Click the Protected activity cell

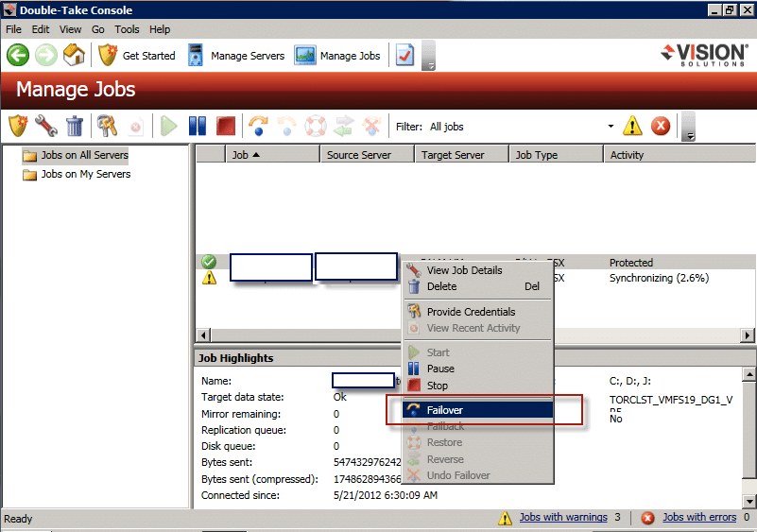pyautogui.click(x=631, y=263)
